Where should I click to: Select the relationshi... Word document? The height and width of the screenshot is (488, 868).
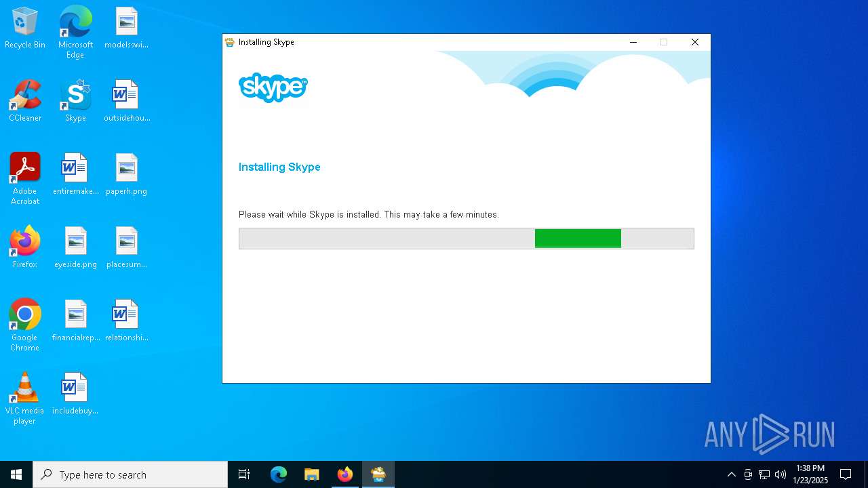[x=126, y=321]
